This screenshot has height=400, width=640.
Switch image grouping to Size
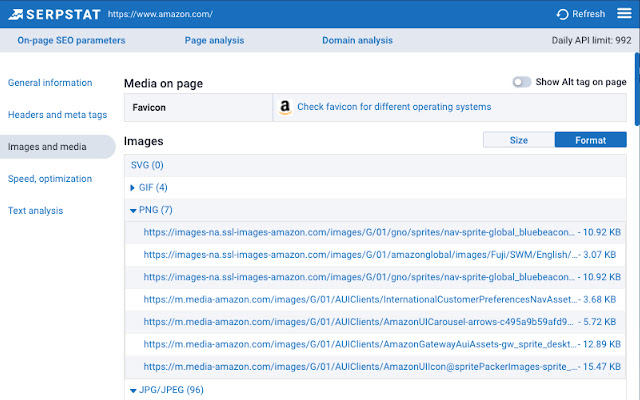point(518,141)
